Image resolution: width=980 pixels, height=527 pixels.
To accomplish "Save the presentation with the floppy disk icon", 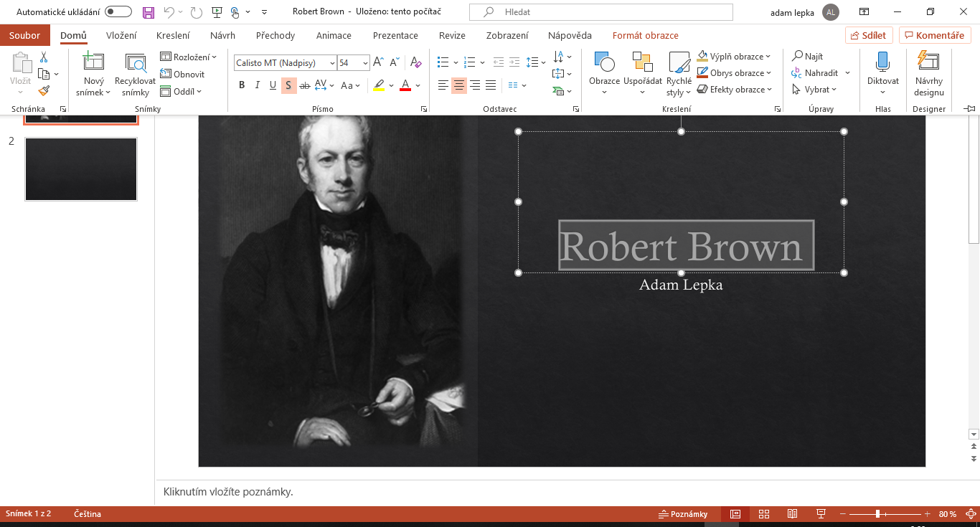I will (149, 12).
